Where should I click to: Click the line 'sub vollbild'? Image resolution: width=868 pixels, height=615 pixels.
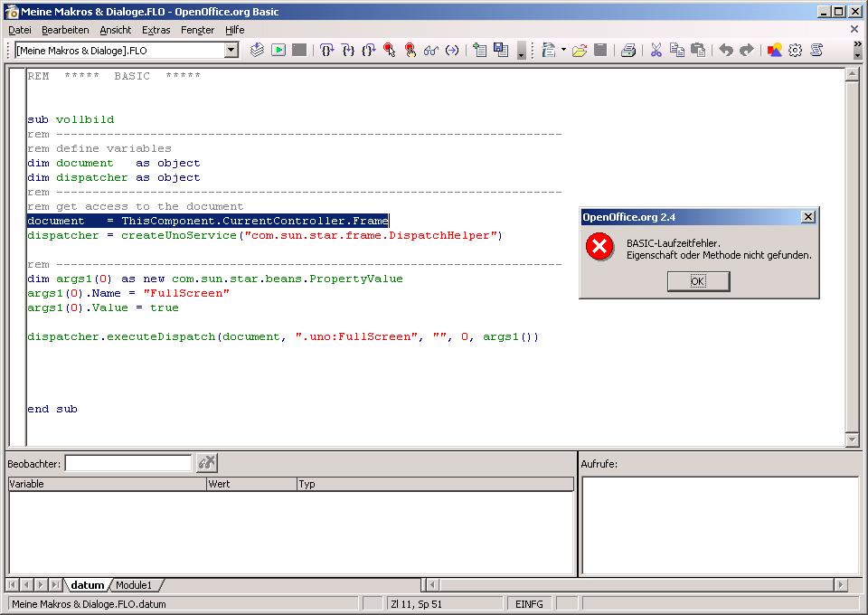click(x=71, y=119)
